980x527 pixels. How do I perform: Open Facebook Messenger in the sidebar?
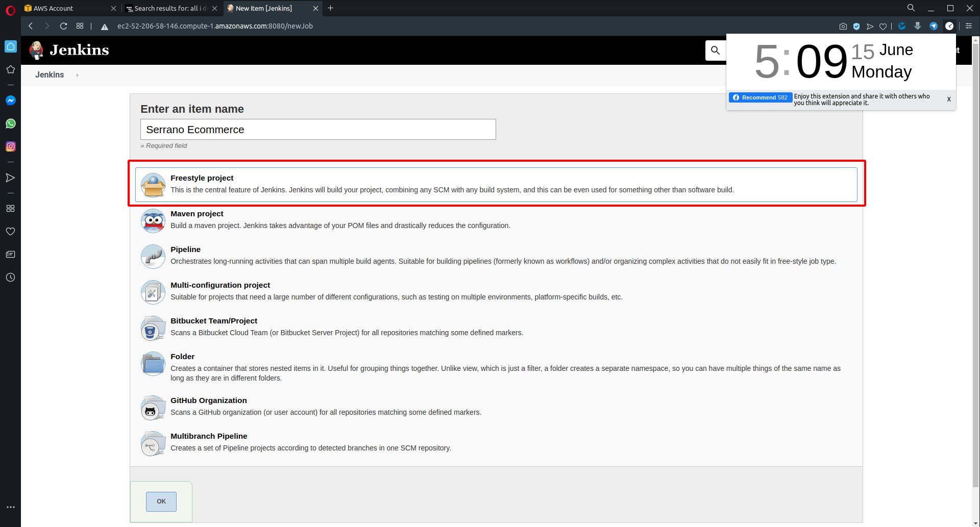(x=11, y=101)
